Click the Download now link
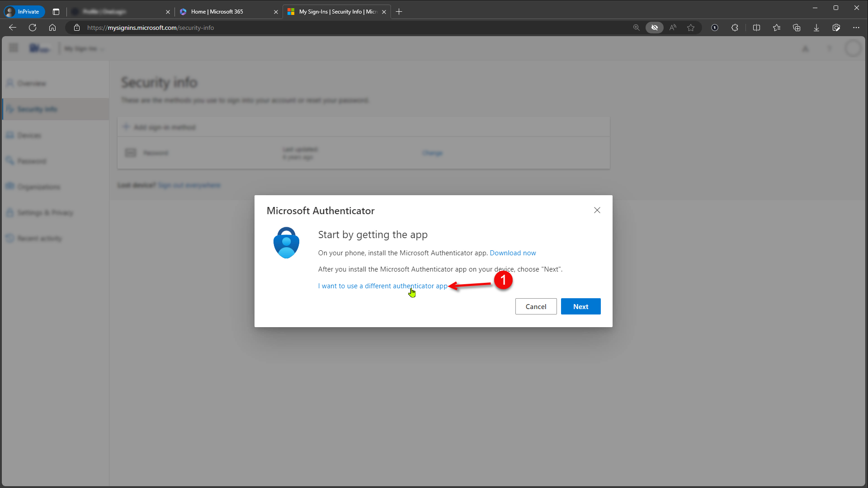Viewport: 868px width, 488px height. 513,253
